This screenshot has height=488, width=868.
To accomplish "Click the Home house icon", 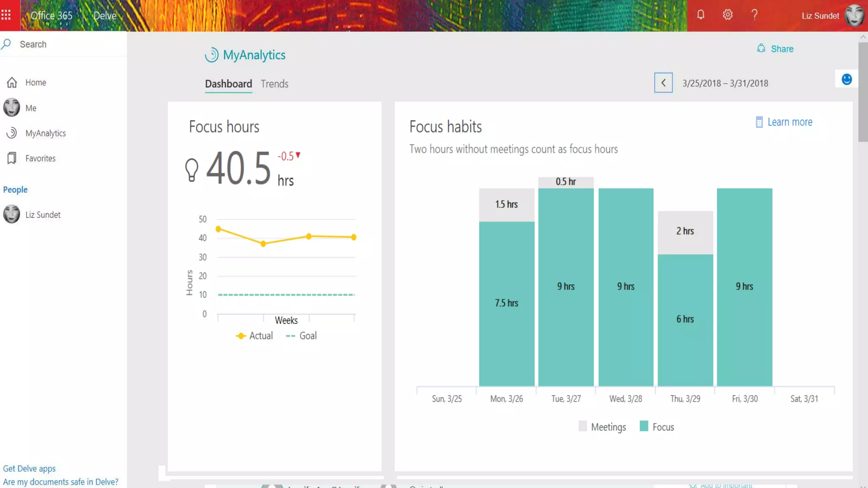I will 12,83.
